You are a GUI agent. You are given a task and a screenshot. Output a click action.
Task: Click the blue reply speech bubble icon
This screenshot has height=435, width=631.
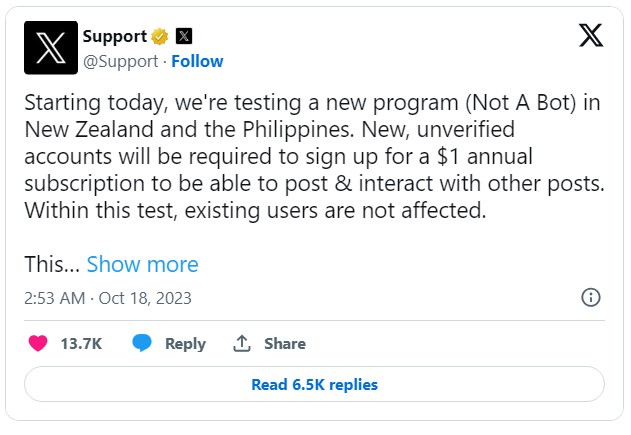click(142, 343)
